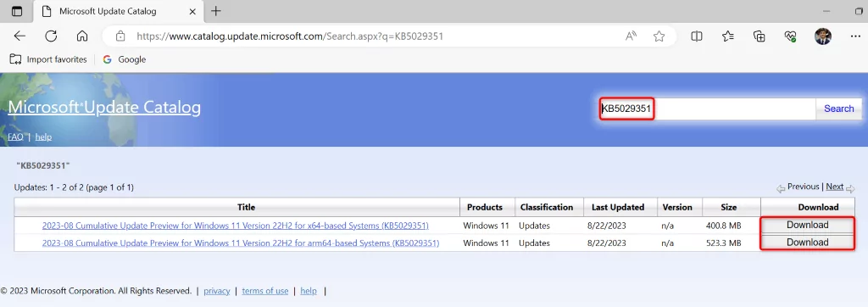Sort results by Classification column

pos(547,207)
